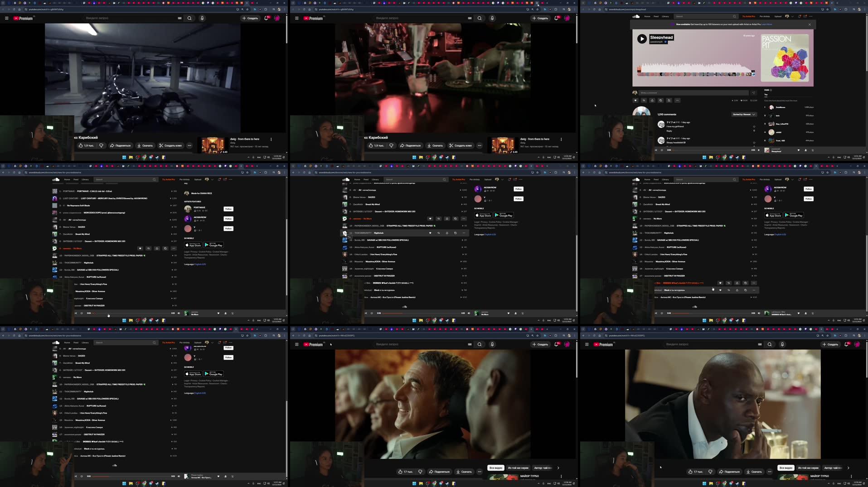Repost the Sleepyhead track
This screenshot has height=487, width=868.
click(x=644, y=100)
